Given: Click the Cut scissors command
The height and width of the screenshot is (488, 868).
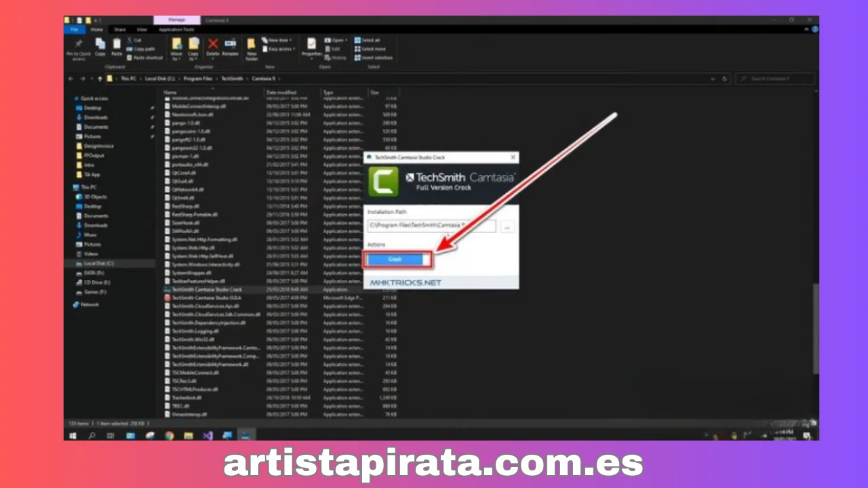Looking at the screenshot, I should pyautogui.click(x=135, y=41).
